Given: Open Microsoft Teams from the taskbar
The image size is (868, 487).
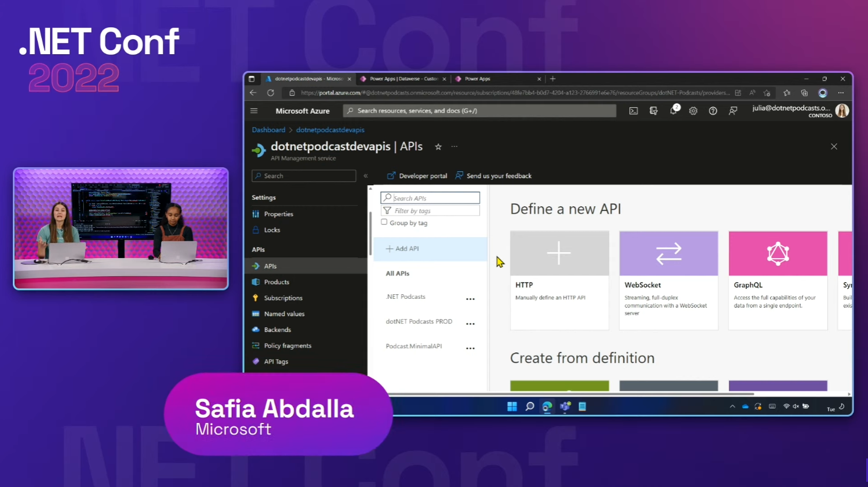Looking at the screenshot, I should pos(565,407).
